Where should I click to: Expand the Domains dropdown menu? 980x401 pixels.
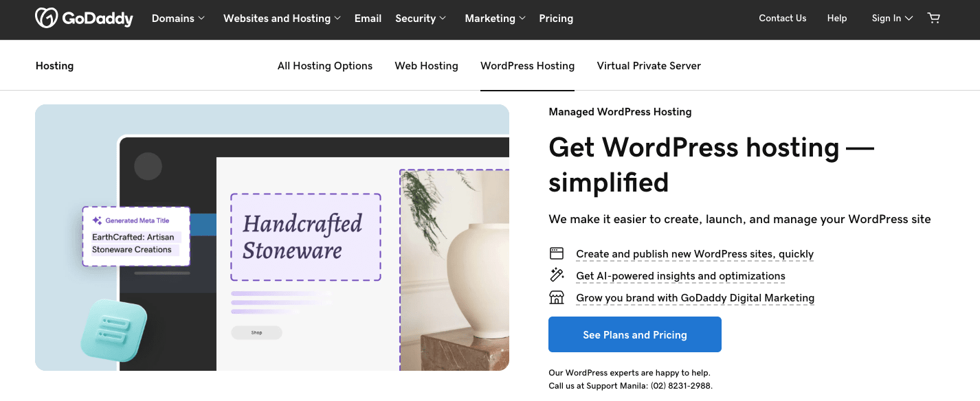pos(178,19)
